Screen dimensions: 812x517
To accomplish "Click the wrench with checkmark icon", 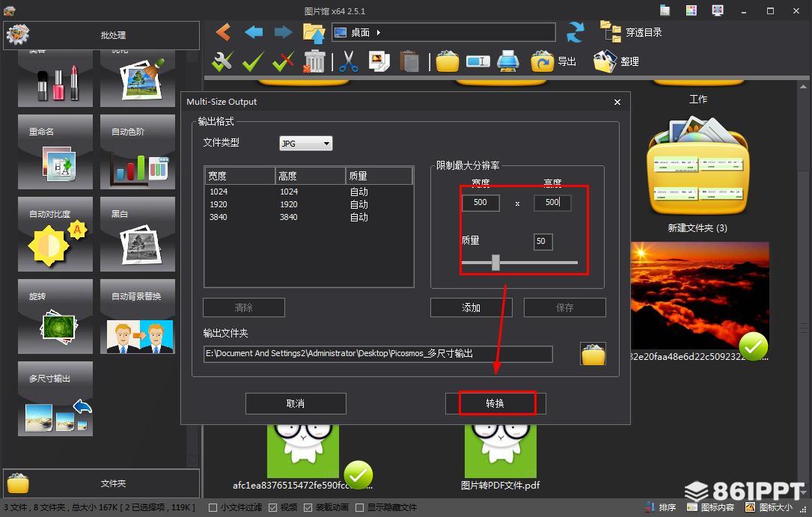I will [223, 61].
